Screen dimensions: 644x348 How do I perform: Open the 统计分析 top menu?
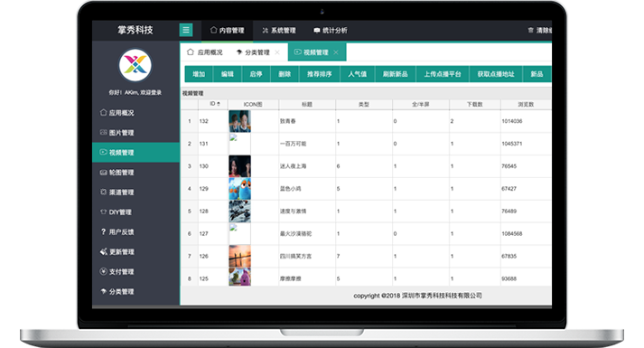(331, 30)
